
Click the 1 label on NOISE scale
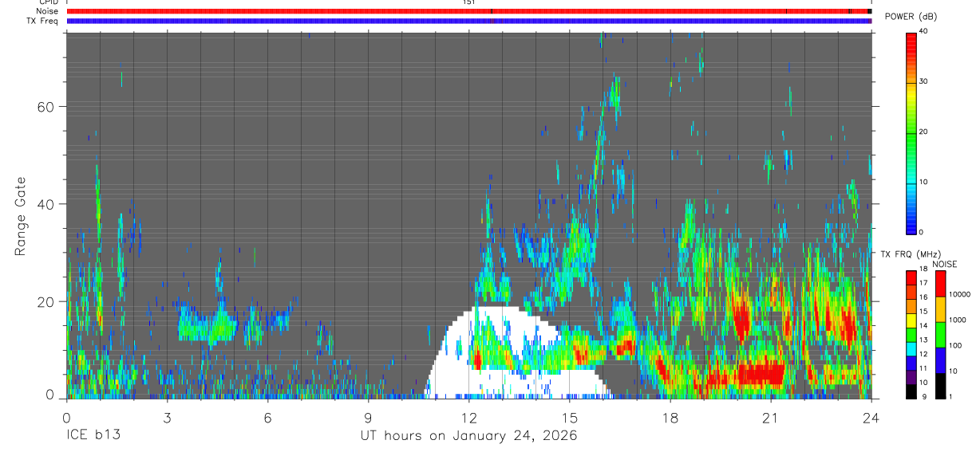(951, 396)
